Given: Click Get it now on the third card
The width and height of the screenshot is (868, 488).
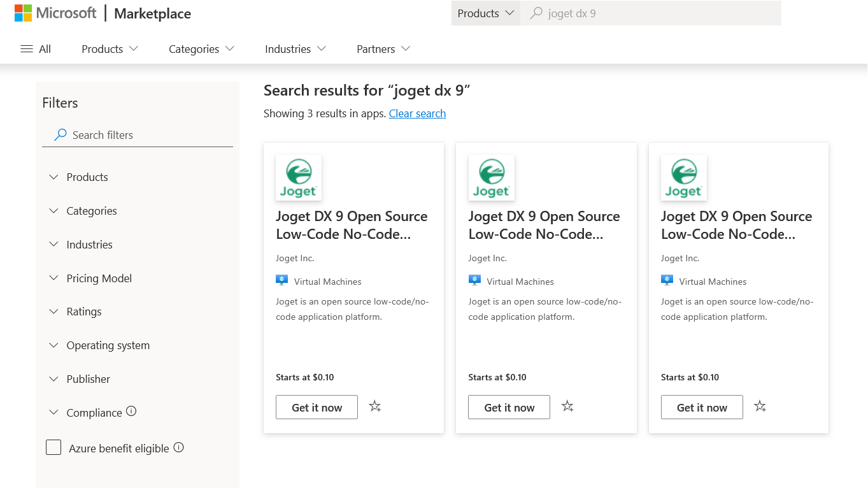Looking at the screenshot, I should point(702,407).
